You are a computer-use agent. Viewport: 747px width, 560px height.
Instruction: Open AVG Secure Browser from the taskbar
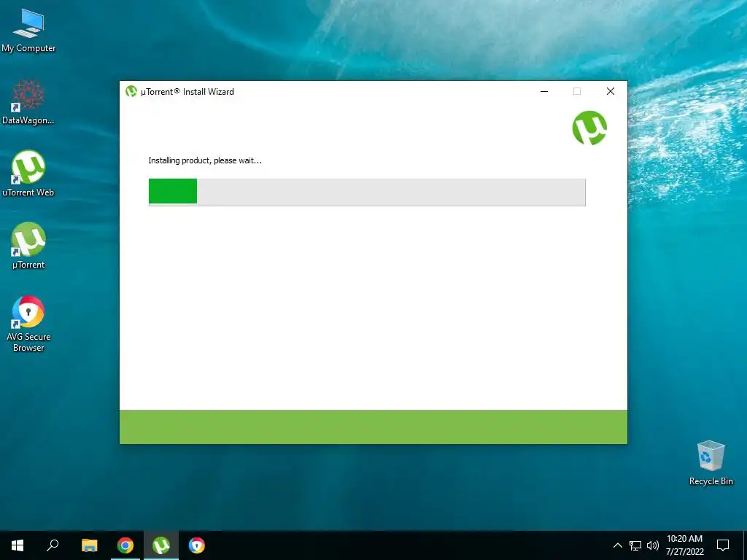pos(197,545)
